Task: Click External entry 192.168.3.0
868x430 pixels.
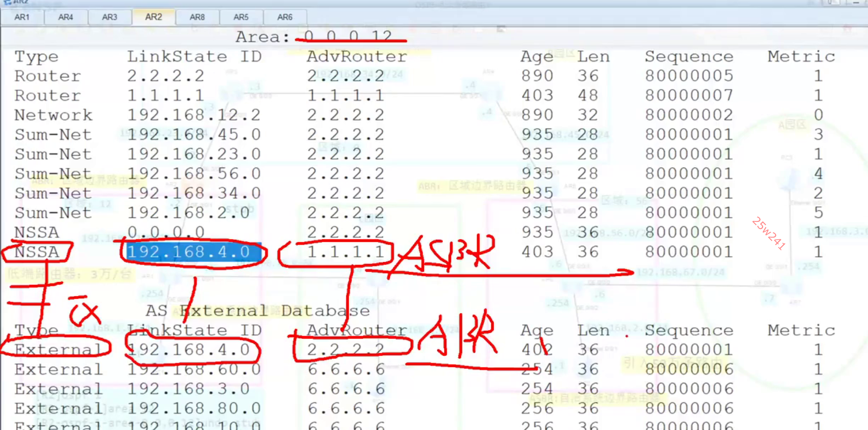Action: click(x=188, y=389)
